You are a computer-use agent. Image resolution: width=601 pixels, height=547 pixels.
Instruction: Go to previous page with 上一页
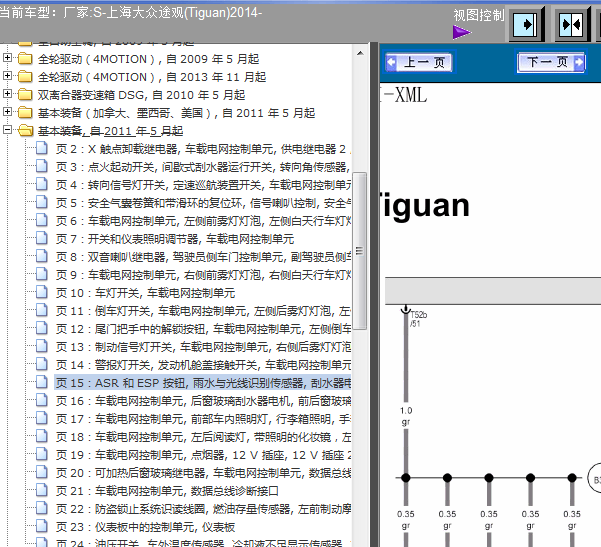point(419,62)
